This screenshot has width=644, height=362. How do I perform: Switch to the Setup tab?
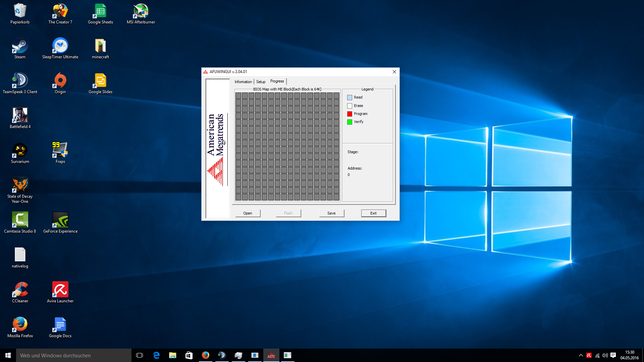click(261, 82)
